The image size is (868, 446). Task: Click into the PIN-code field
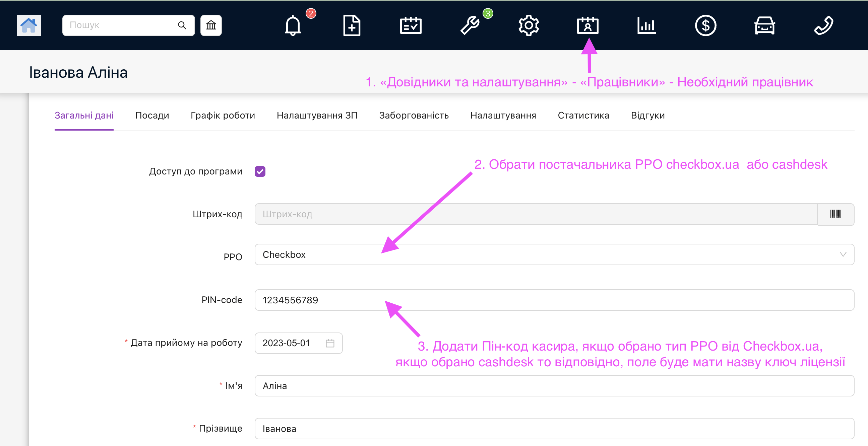[554, 300]
